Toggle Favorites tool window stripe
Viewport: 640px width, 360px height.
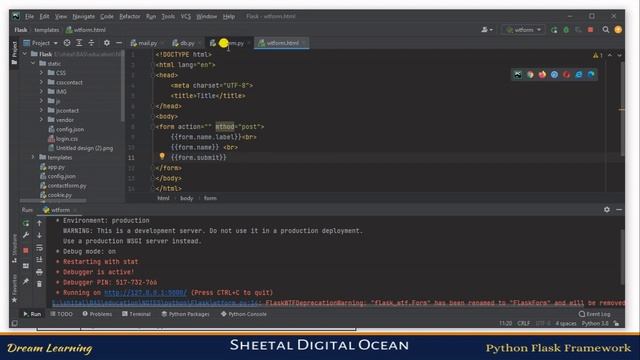pos(14,288)
